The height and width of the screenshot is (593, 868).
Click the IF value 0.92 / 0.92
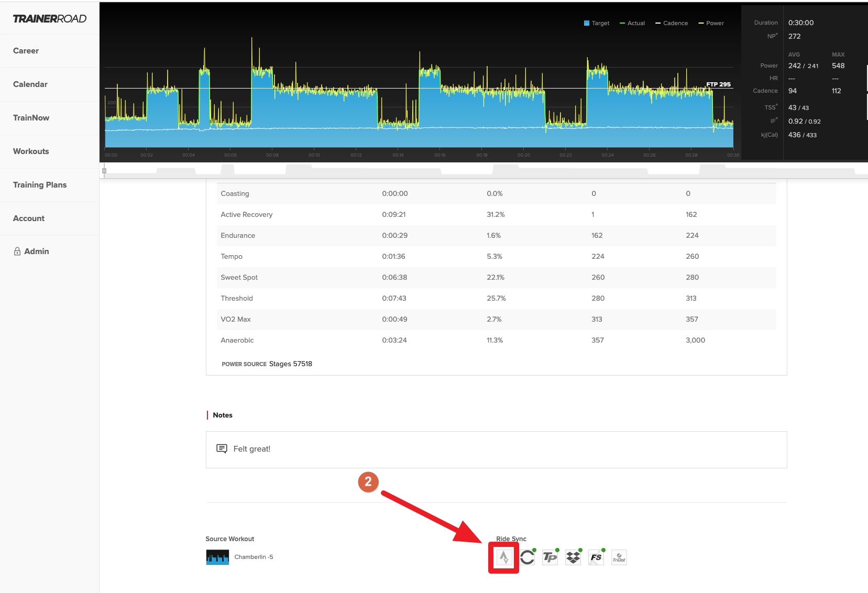(x=805, y=121)
